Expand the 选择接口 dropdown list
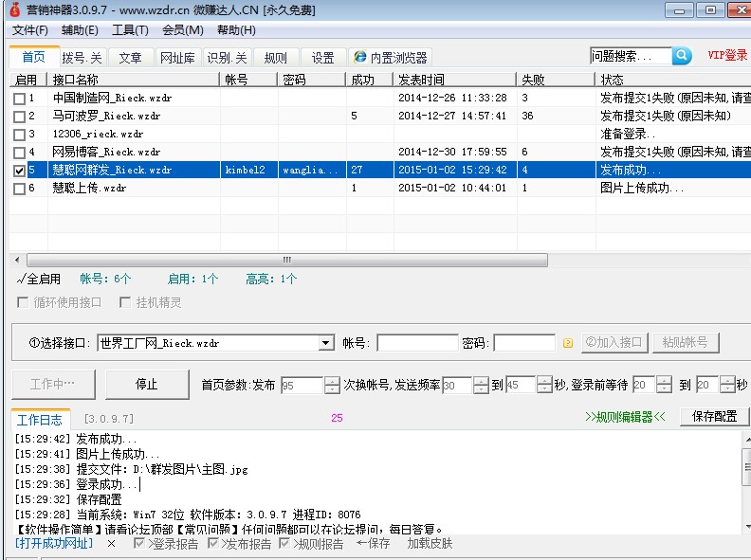Image resolution: width=751 pixels, height=560 pixels. pos(326,343)
